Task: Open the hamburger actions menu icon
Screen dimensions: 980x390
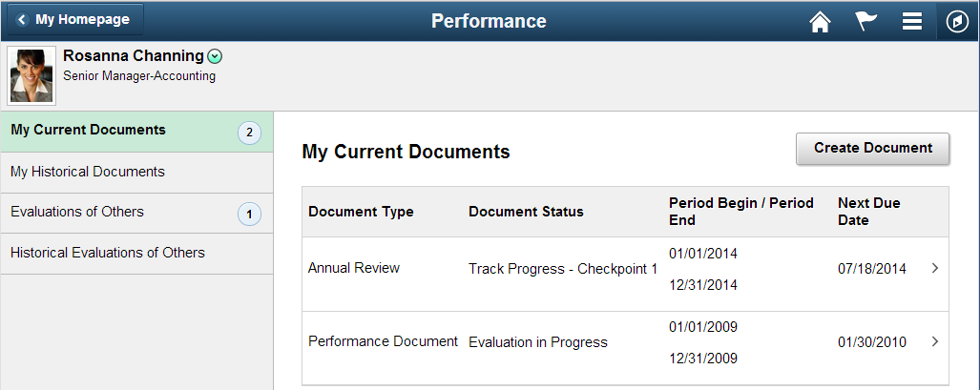Action: [x=912, y=21]
